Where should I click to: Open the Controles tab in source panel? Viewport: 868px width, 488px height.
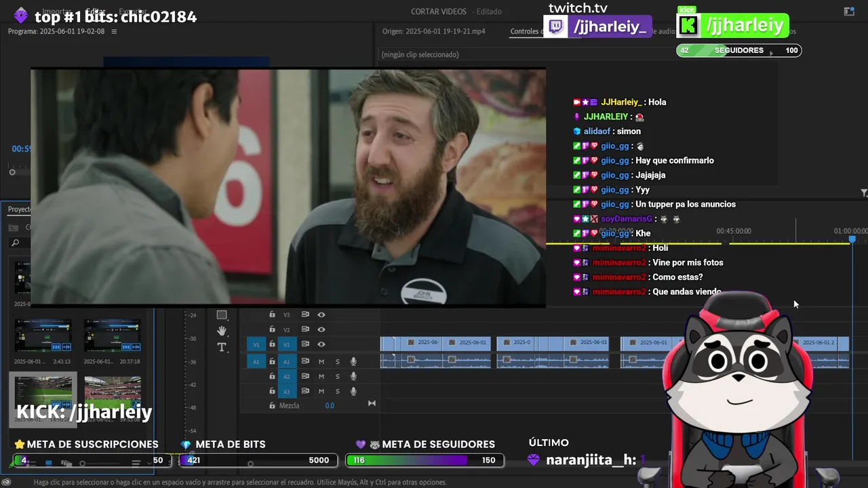coord(525,31)
